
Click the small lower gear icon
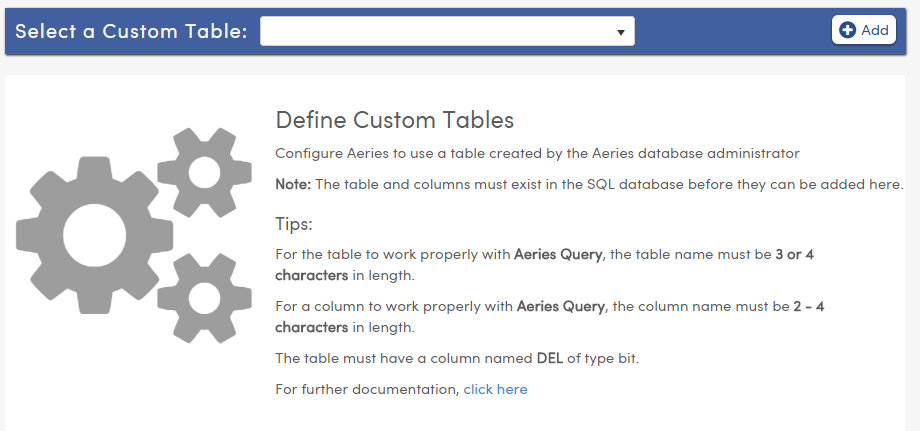[x=204, y=298]
